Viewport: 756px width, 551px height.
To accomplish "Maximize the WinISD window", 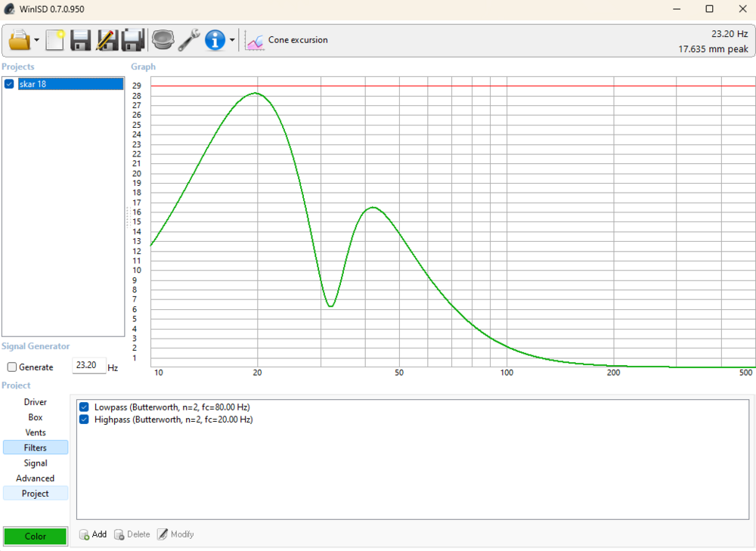I will (709, 9).
